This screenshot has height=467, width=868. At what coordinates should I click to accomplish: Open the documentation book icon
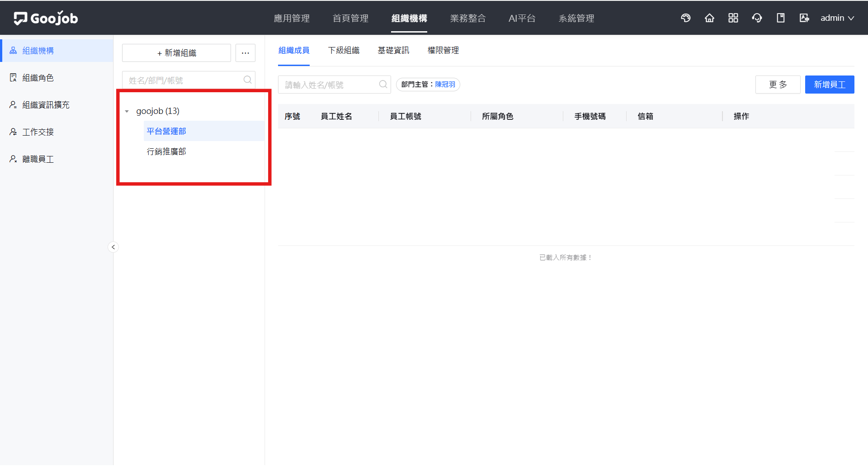(x=781, y=18)
